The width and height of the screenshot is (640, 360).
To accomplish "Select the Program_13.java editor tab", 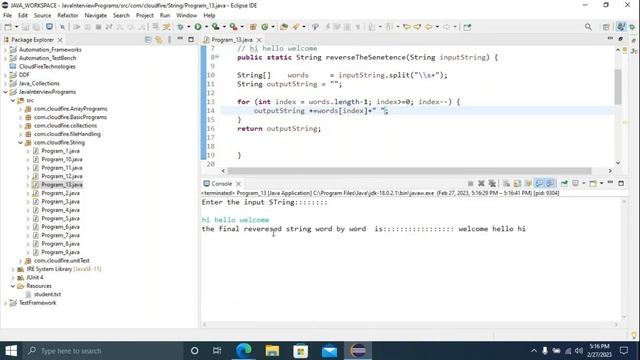I will click(x=232, y=40).
